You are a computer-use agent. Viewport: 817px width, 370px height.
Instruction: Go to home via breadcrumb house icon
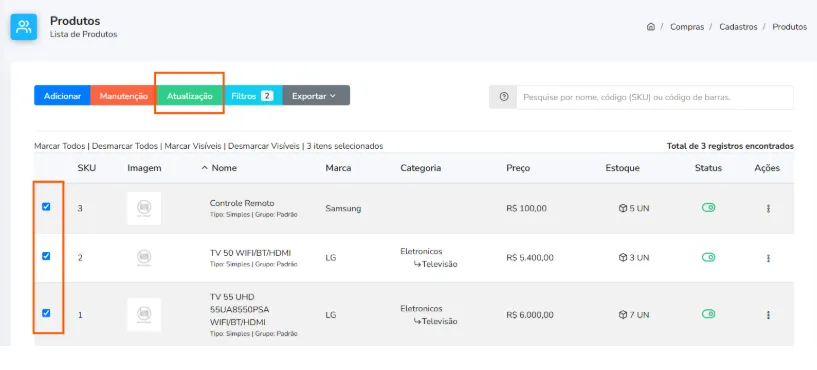[x=650, y=27]
